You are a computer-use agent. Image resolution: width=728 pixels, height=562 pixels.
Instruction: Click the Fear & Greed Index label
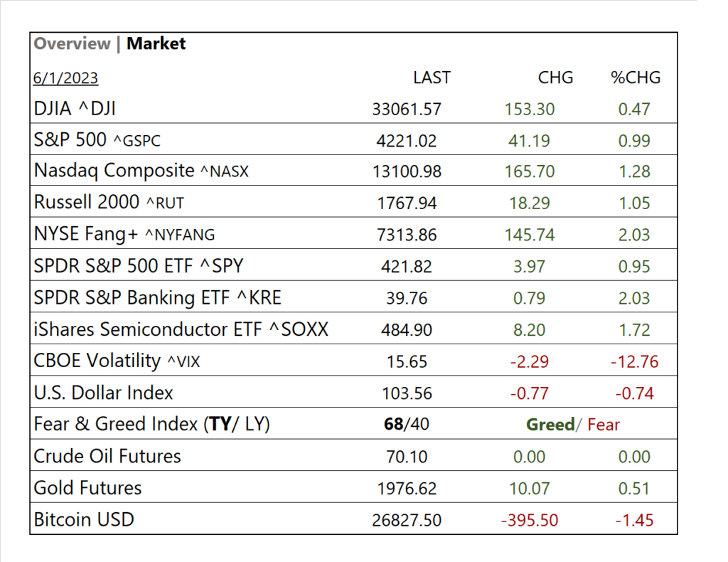(x=151, y=425)
